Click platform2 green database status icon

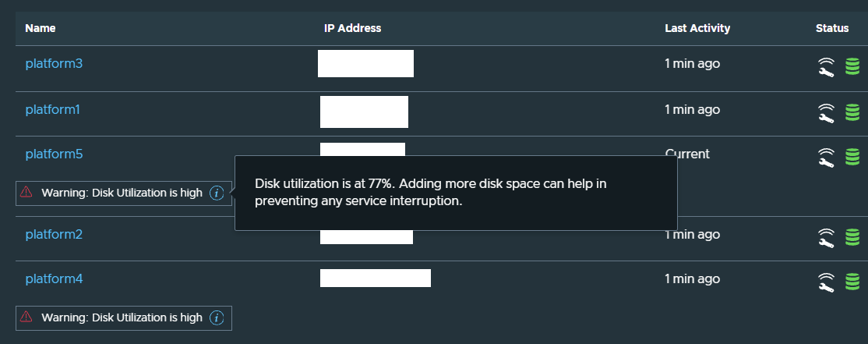pyautogui.click(x=852, y=238)
